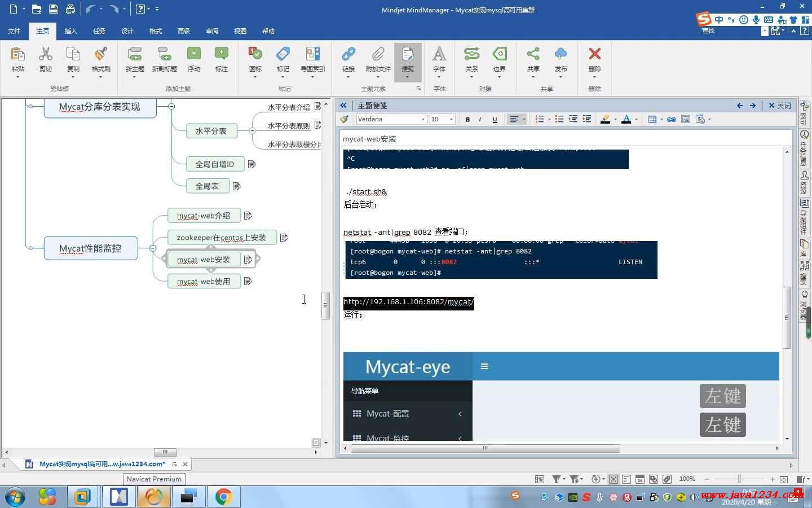Expand the text alignment dropdown arrow
This screenshot has width=812, height=508.
pos(524,119)
